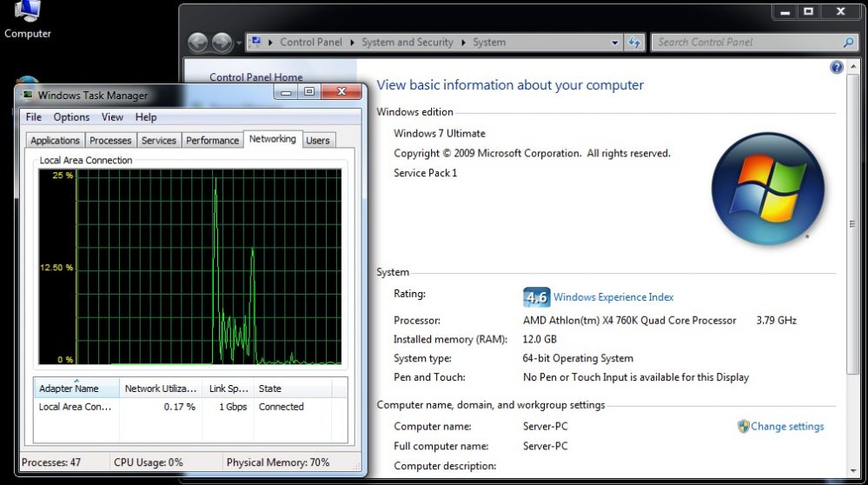The width and height of the screenshot is (868, 485).
Task: Open Task Manager View menu
Action: (x=112, y=116)
